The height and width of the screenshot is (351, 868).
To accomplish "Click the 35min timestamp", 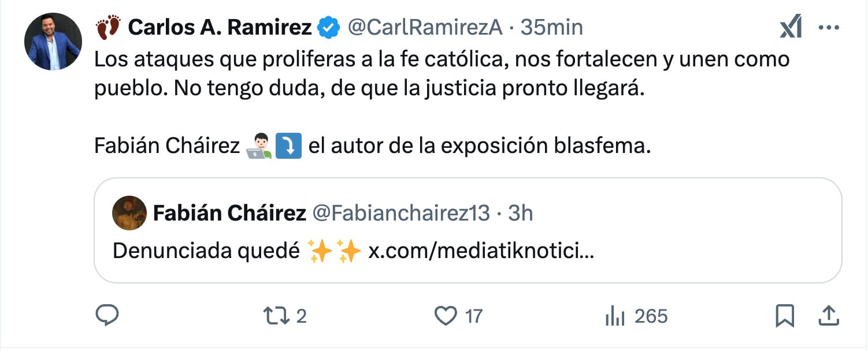I will [x=551, y=28].
